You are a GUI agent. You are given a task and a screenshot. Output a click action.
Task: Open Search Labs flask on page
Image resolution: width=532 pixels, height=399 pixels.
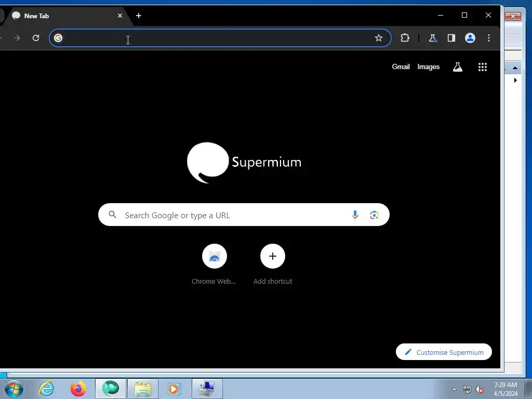[x=457, y=67]
